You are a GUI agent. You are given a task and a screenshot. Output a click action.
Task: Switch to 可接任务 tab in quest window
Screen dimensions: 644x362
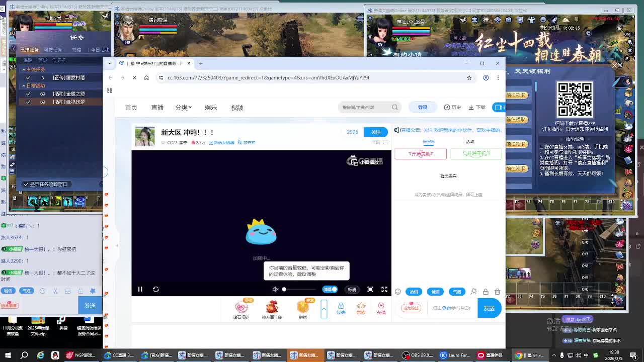click(x=53, y=50)
